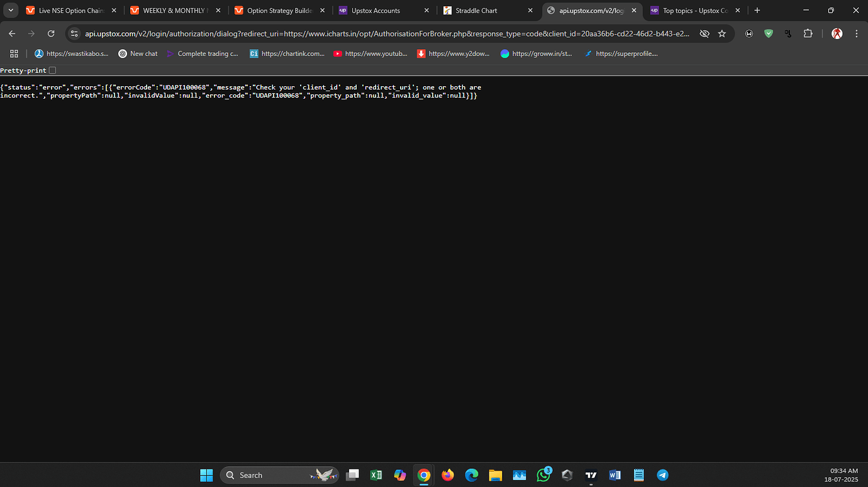This screenshot has height=487, width=868.
Task: Open the Adguard extension icon
Action: [x=768, y=33]
